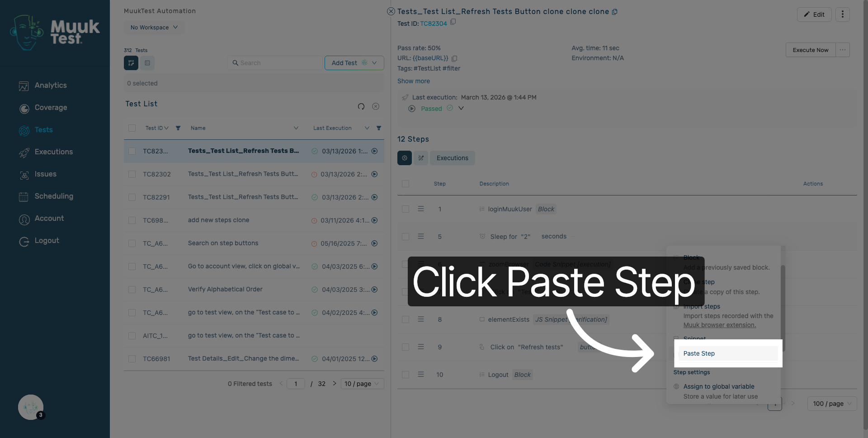This screenshot has width=868, height=438.
Task: Run 'add new steps clone' test play icon
Action: (x=374, y=220)
